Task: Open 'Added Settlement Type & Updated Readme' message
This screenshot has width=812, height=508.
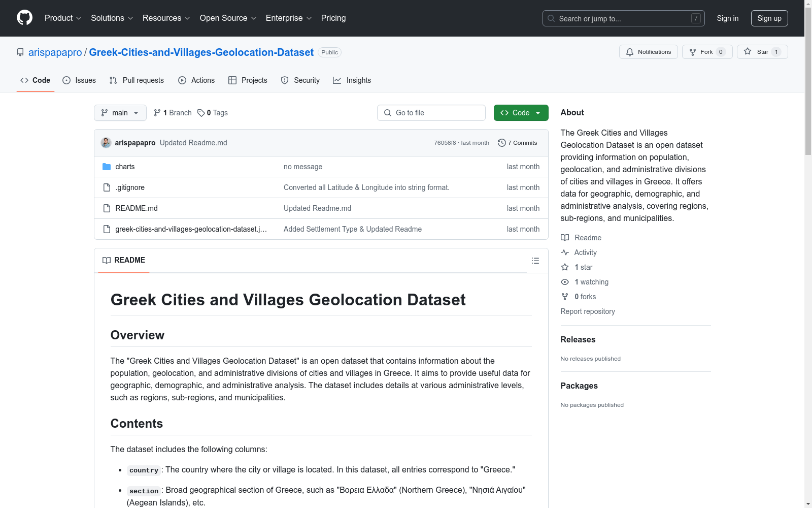Action: click(x=353, y=229)
